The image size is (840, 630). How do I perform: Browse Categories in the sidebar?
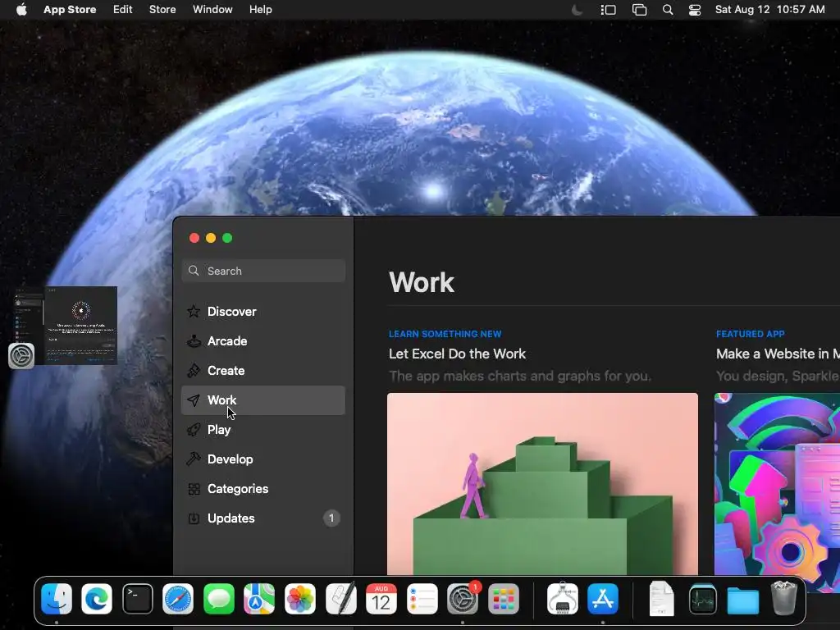[263, 489]
